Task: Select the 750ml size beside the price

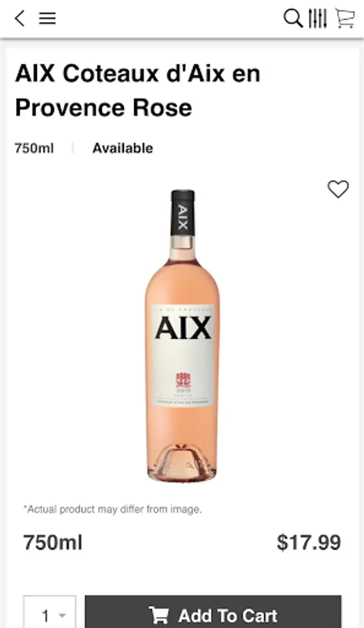Action: (53, 543)
